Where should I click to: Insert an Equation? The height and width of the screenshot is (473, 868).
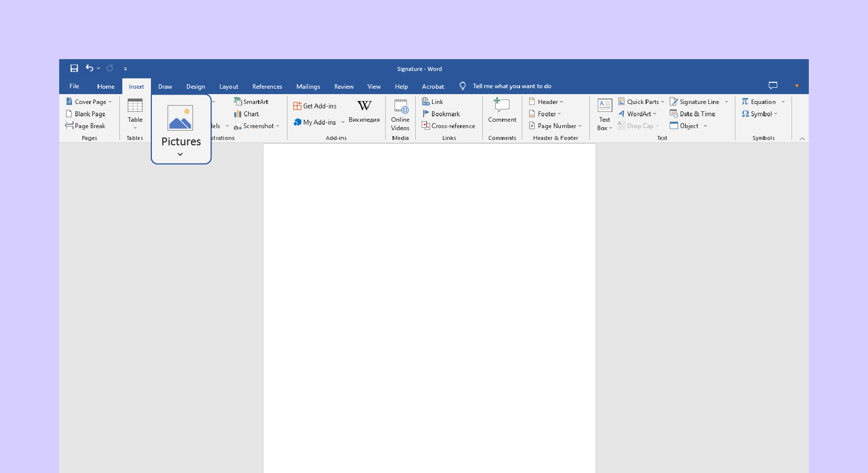[x=759, y=101]
